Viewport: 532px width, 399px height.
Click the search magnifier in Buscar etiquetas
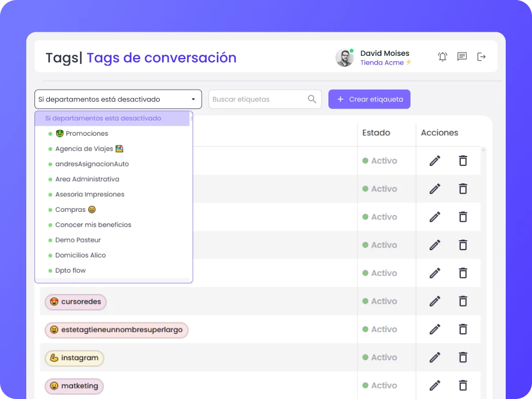pos(311,99)
